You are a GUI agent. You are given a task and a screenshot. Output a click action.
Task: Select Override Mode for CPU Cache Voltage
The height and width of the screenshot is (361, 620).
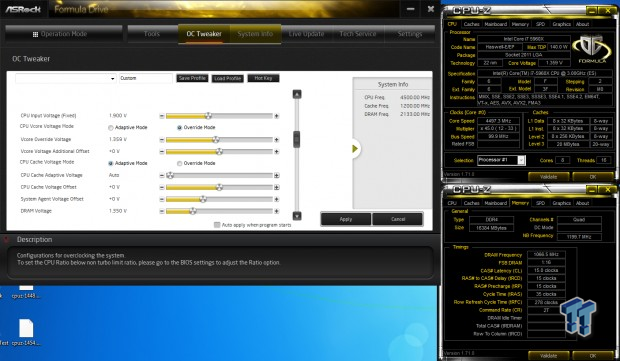(x=180, y=163)
